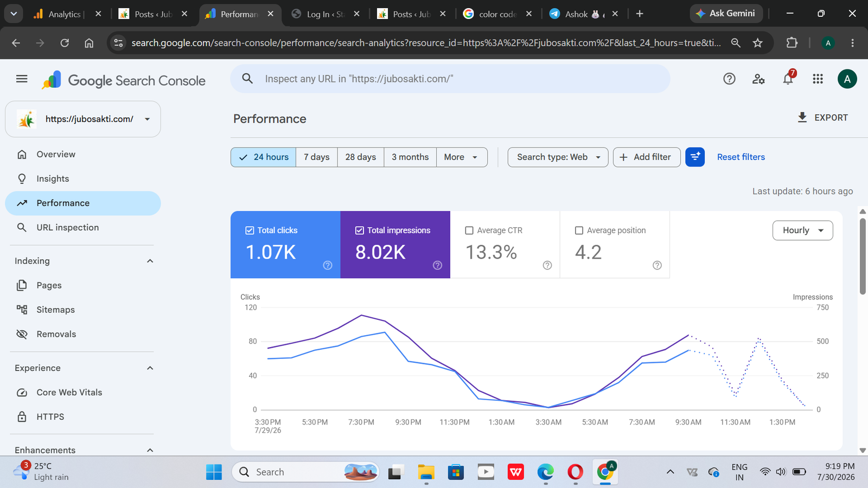
Task: Open the Search Console main menu hamburger icon
Action: pyautogui.click(x=22, y=79)
